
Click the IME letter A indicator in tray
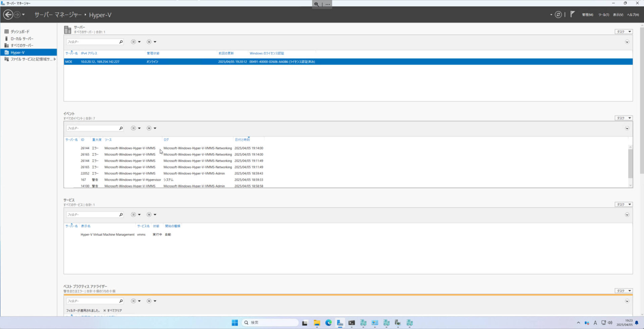[x=595, y=323]
